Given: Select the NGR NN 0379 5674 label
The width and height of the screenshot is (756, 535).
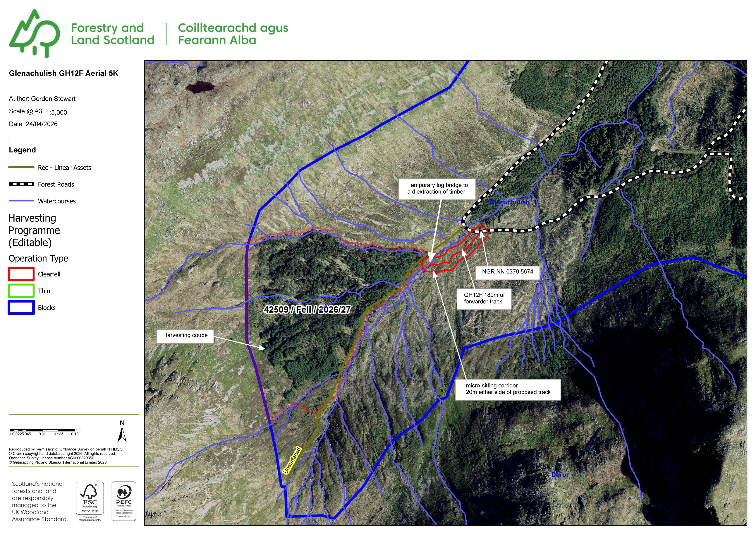Looking at the screenshot, I should 507,272.
